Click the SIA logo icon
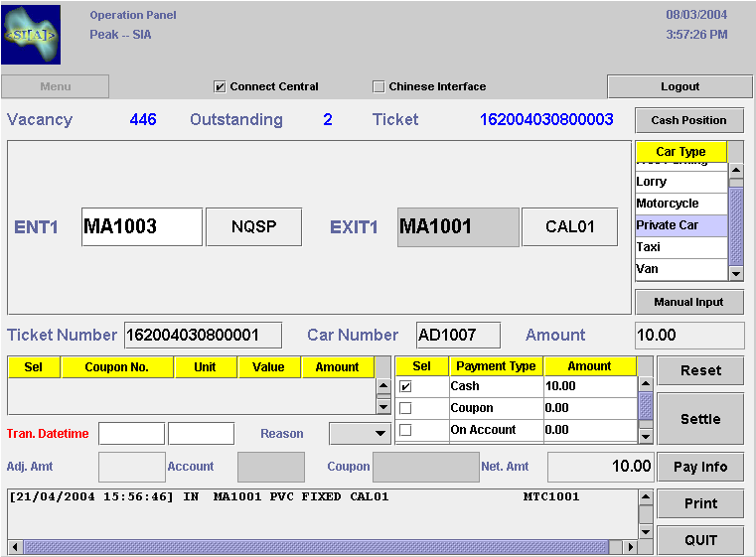The height and width of the screenshot is (557, 756). pyautogui.click(x=31, y=34)
